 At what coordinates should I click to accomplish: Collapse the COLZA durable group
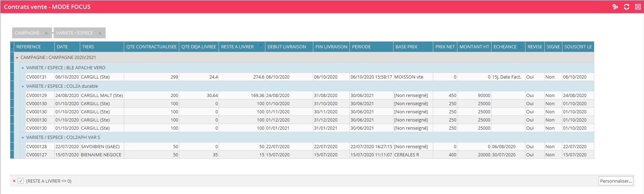[x=23, y=86]
